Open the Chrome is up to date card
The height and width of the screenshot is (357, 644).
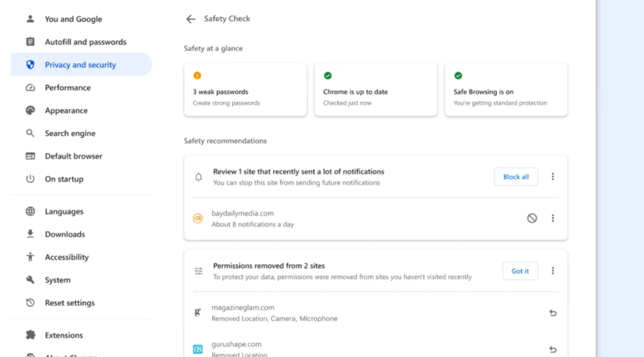375,89
